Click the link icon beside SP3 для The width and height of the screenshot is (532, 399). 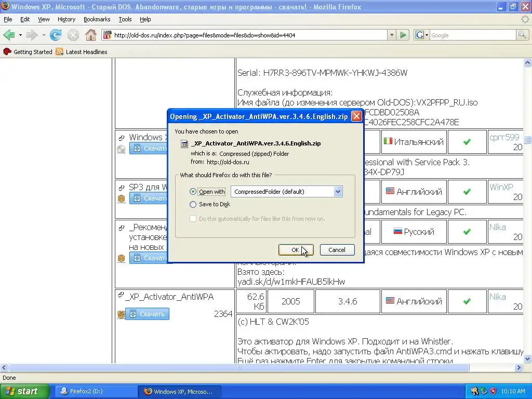pyautogui.click(x=121, y=188)
